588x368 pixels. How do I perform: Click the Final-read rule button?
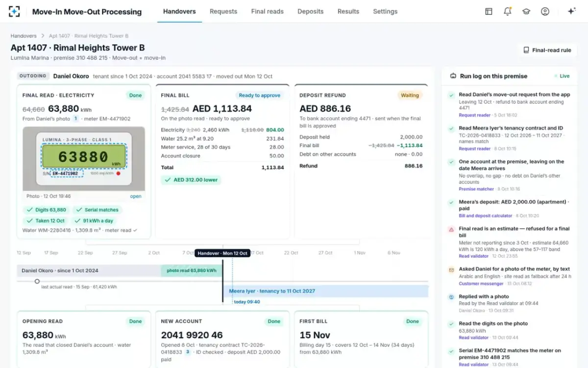click(547, 50)
